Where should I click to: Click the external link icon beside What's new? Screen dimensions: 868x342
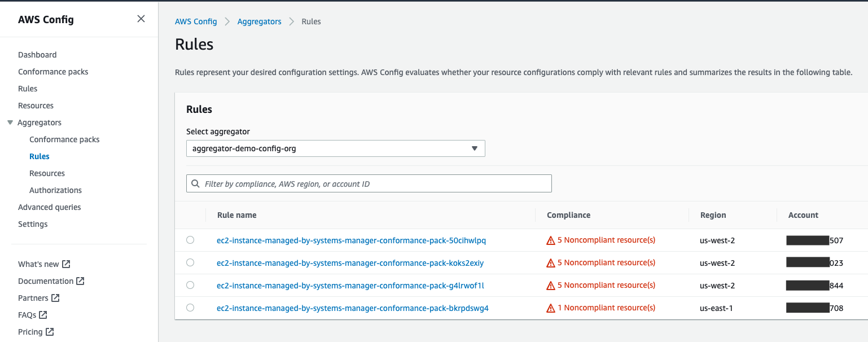pos(65,264)
